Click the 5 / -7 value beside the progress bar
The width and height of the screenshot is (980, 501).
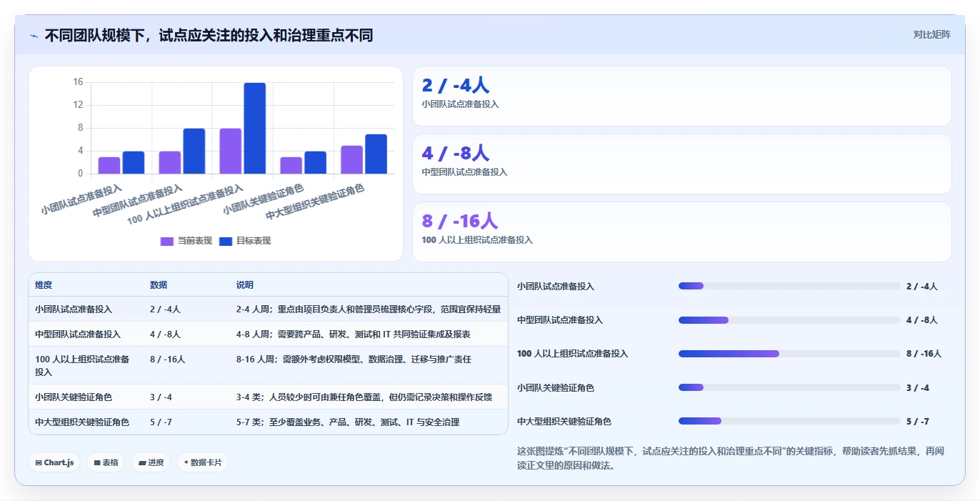918,421
